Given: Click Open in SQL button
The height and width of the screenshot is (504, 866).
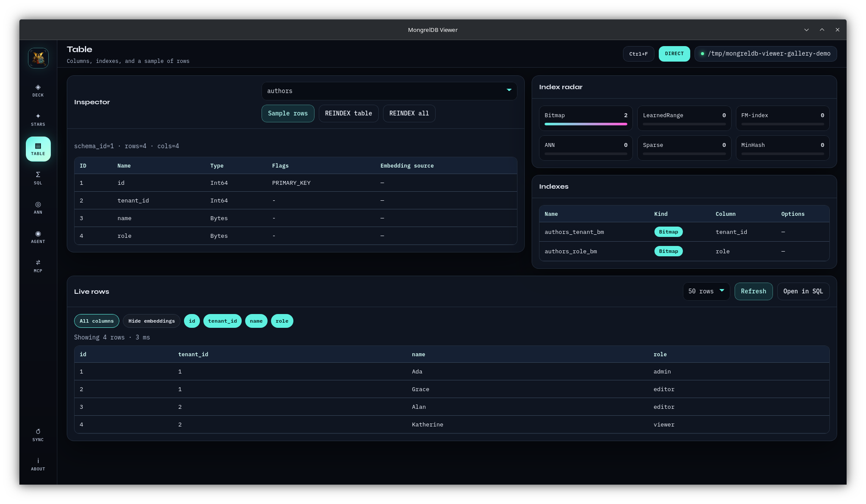Looking at the screenshot, I should pos(803,291).
